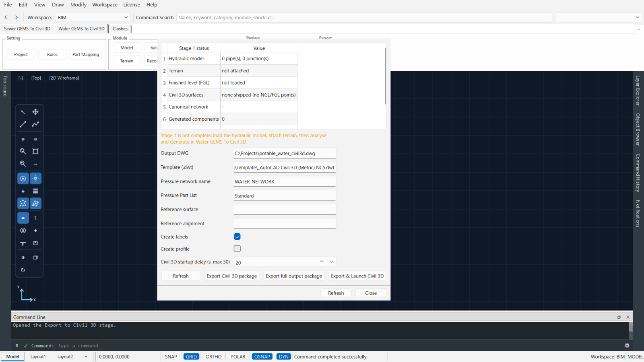
Task: Toggle SNAP in the status bar
Action: tap(171, 357)
